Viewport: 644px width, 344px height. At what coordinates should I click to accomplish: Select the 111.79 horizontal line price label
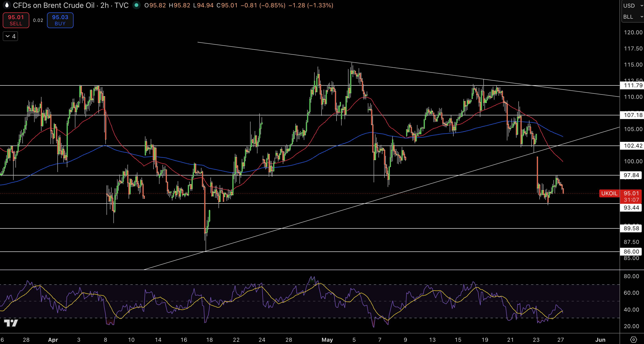pyautogui.click(x=632, y=85)
